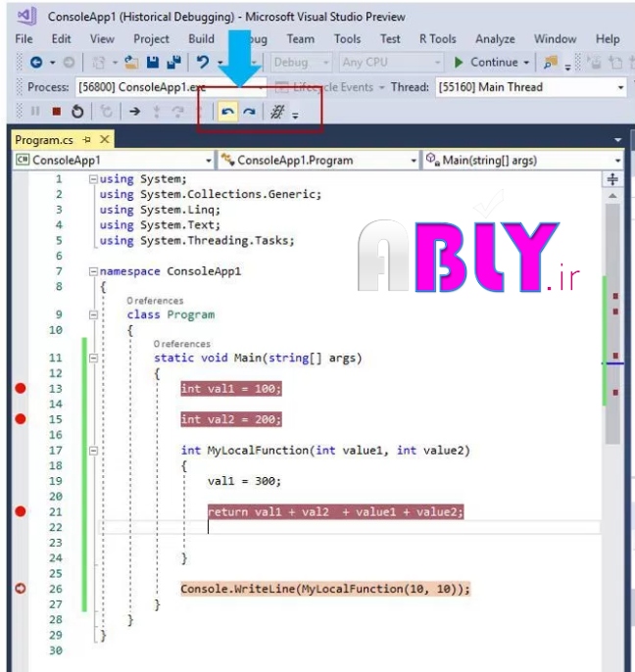The image size is (635, 672).
Task: Toggle the pin on the Program.cs tab
Action: (87, 140)
